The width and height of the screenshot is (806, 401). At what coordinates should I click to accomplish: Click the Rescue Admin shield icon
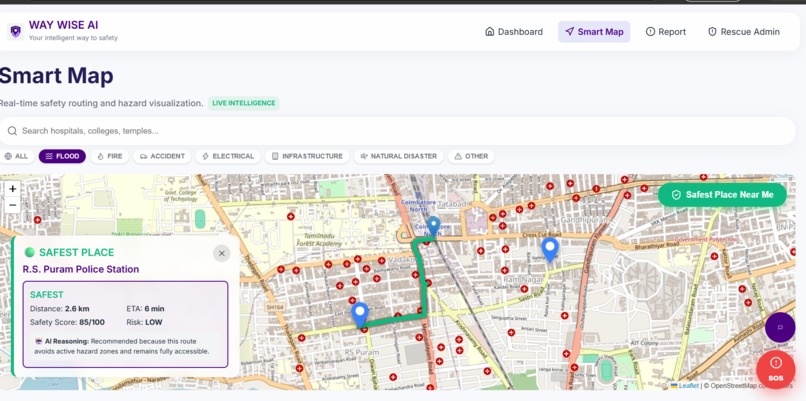[x=712, y=31]
